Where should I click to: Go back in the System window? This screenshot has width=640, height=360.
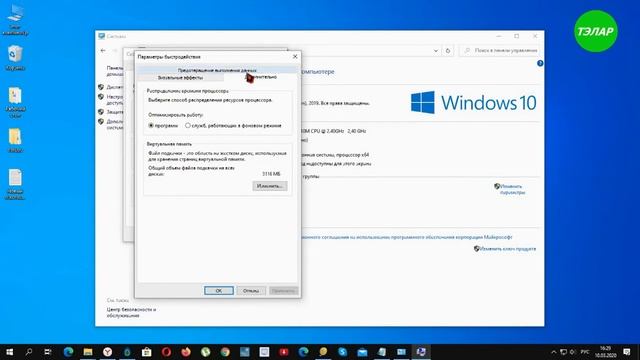[103, 51]
